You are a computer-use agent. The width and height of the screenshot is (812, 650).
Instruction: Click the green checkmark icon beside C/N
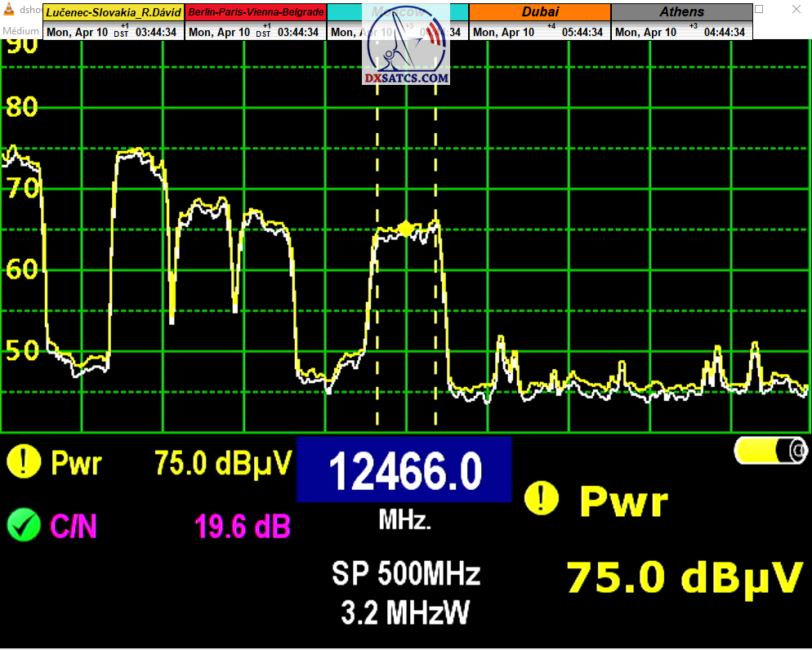tap(24, 525)
